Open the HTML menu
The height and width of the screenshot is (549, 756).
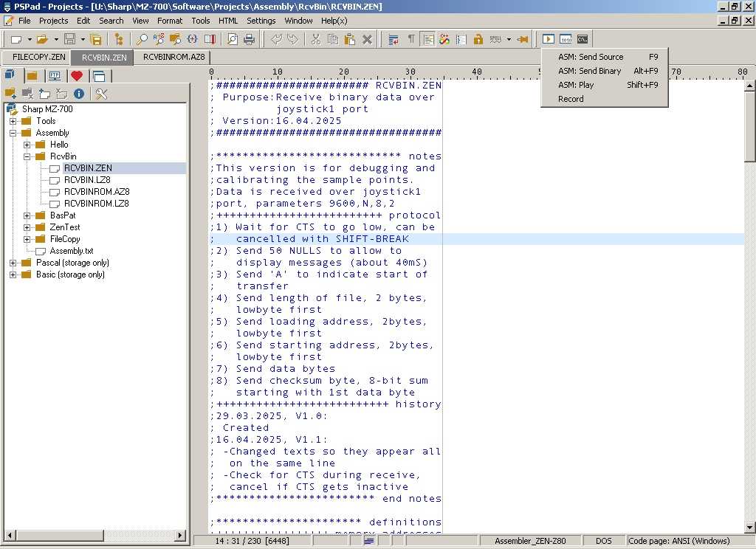click(228, 21)
